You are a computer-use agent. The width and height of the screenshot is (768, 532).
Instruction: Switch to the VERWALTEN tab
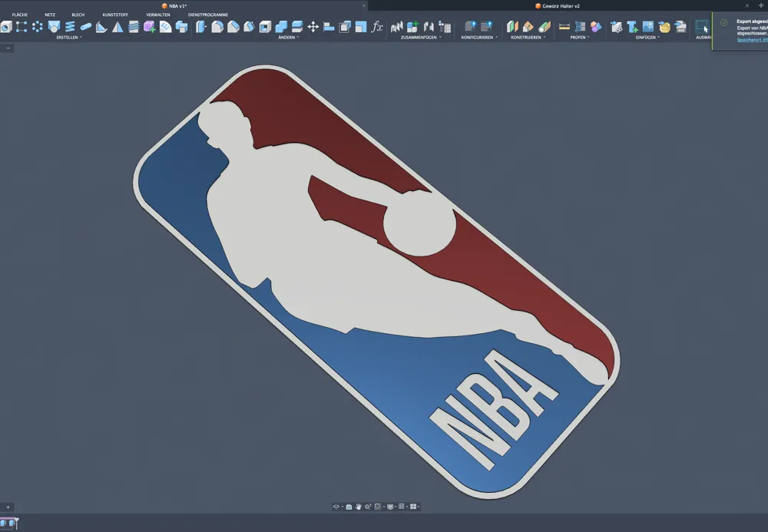point(157,15)
